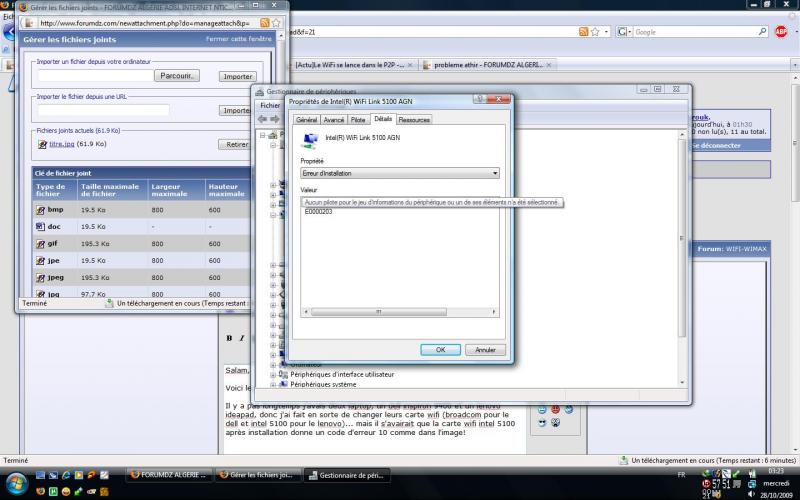Switch to 'probleme athir - FORUMDZ' tab
The image size is (800, 500).
tap(488, 65)
